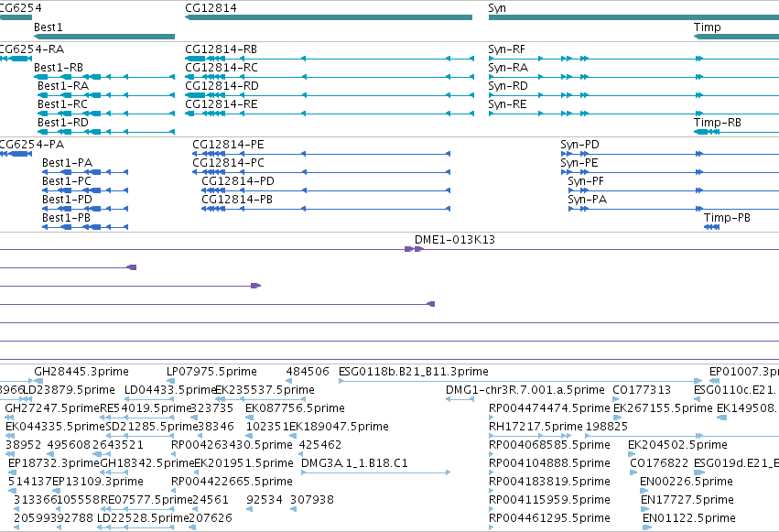Select protein CG12814-PB
The image size is (779, 532).
(x=326, y=209)
